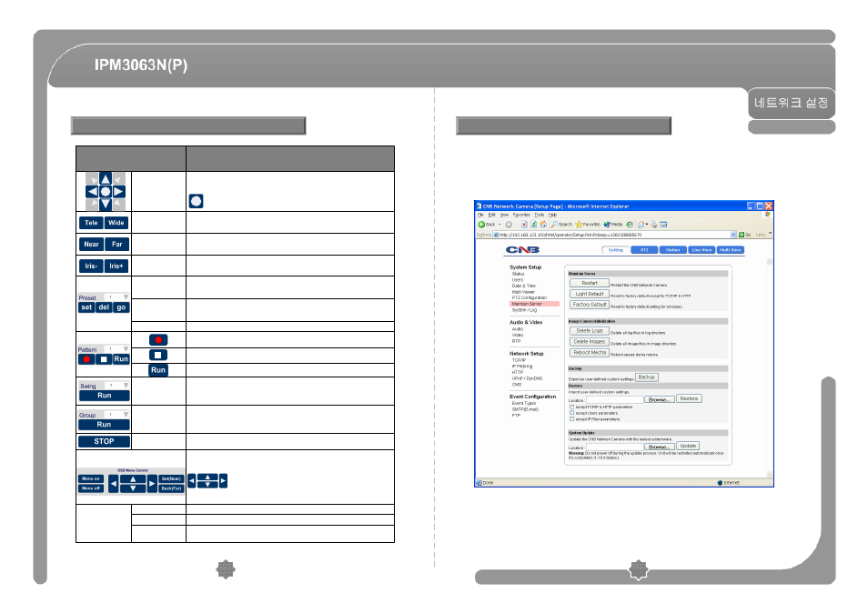
Task: Click the Delete Logs button
Action: [590, 330]
